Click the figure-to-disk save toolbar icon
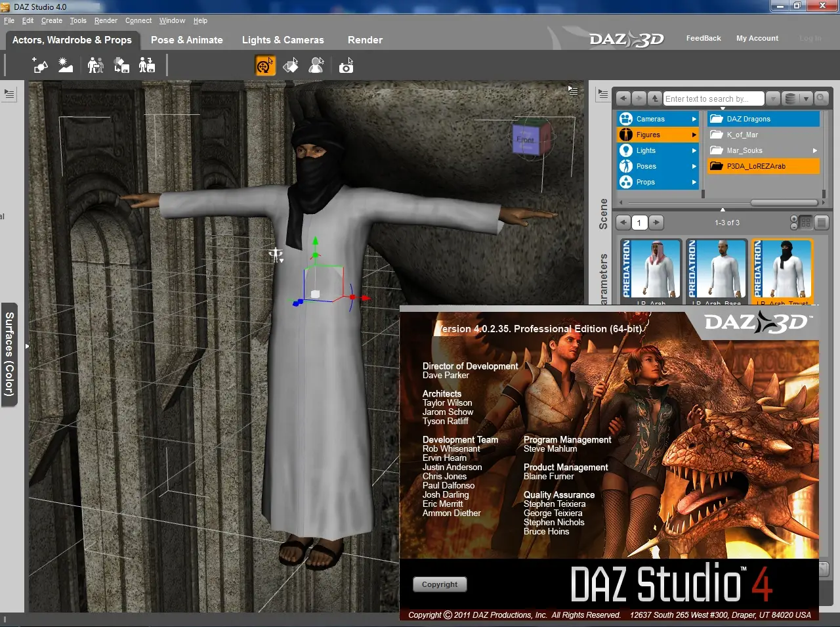 tap(147, 65)
